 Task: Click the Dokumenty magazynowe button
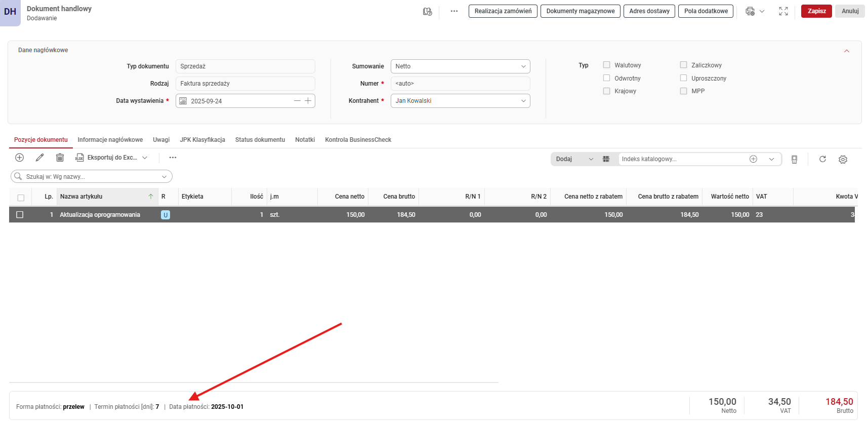click(580, 11)
